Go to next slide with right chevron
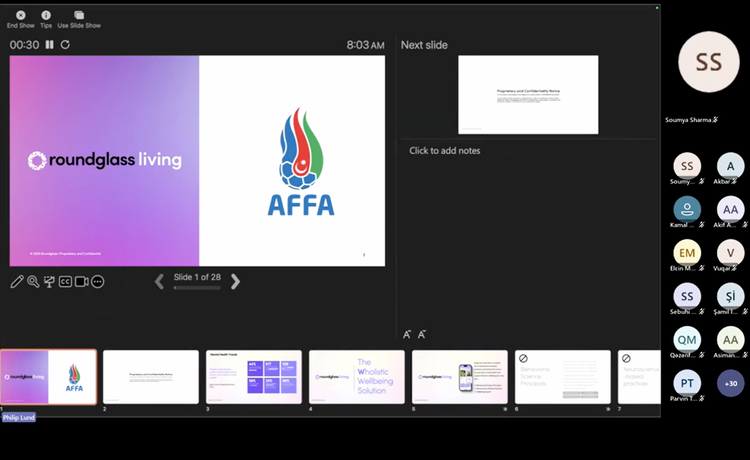 click(235, 282)
